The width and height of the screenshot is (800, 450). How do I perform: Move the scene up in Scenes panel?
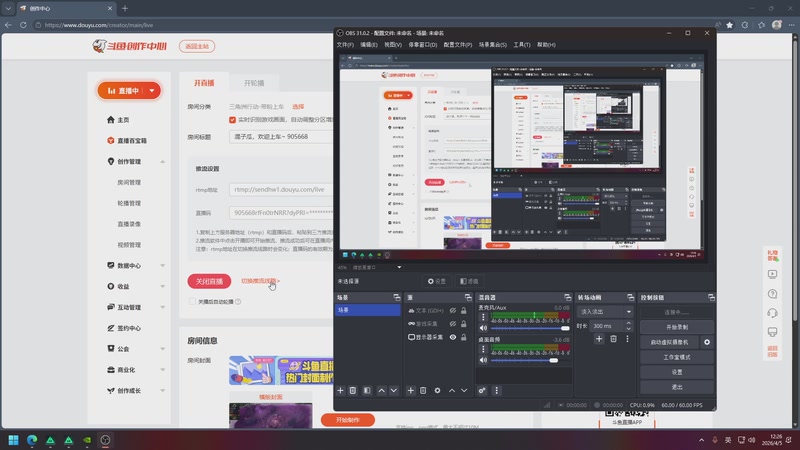[x=382, y=391]
